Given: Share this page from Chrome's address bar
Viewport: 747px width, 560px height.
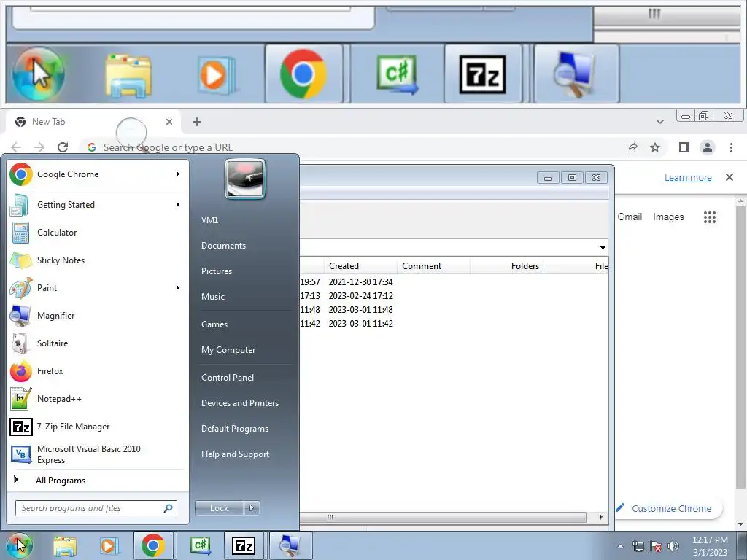Looking at the screenshot, I should click(x=632, y=147).
